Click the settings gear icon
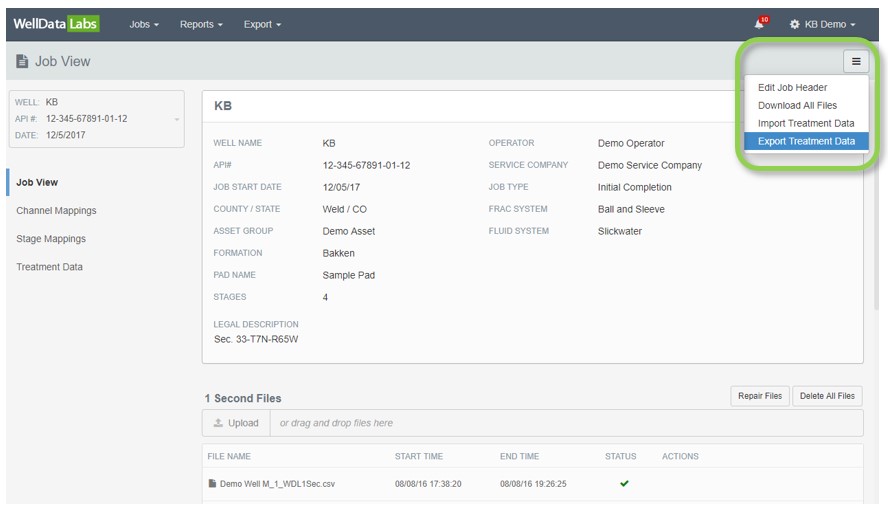The image size is (888, 511). point(795,24)
